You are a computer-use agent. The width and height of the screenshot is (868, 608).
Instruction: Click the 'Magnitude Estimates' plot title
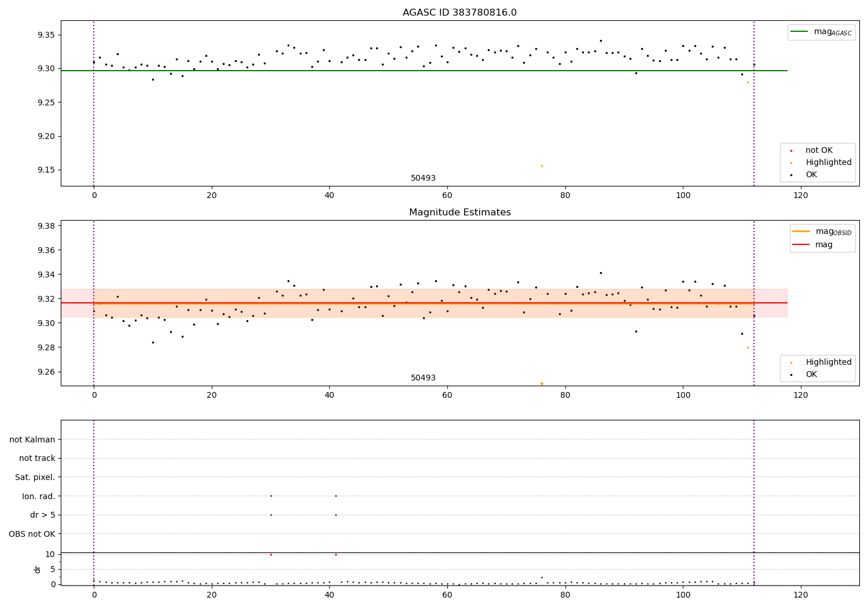(x=459, y=213)
